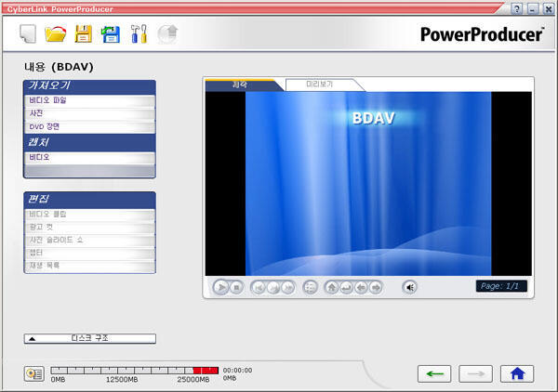Play the disc menu preview

click(220, 287)
